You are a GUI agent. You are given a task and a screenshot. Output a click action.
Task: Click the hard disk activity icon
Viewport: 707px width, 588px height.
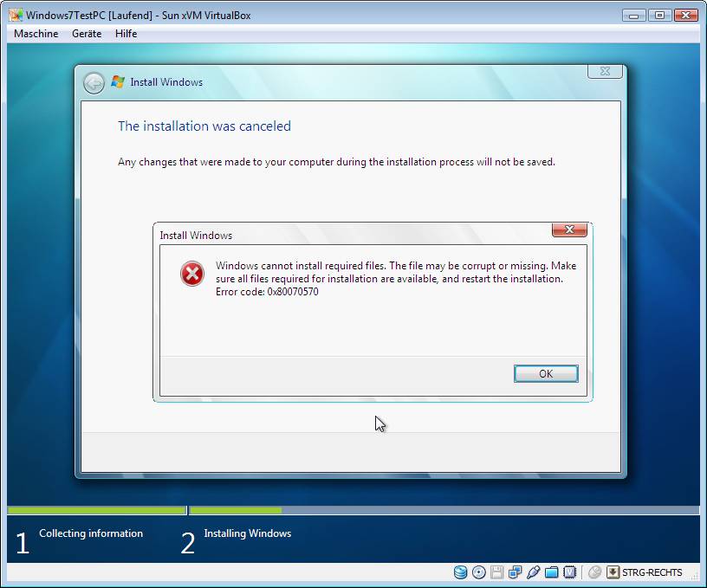(460, 572)
